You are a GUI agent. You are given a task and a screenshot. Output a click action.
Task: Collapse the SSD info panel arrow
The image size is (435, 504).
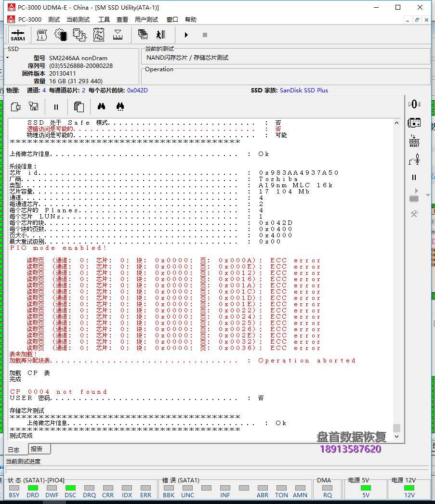7,58
